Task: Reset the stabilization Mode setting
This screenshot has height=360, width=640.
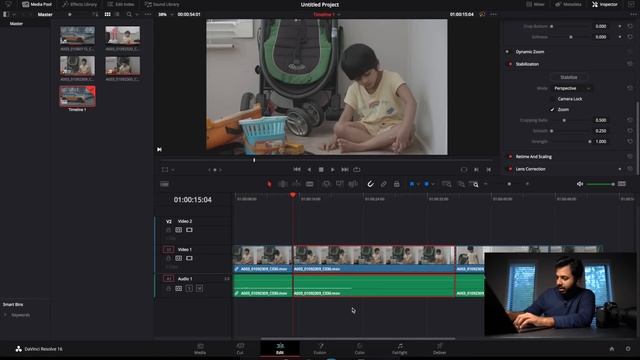Action: (x=630, y=88)
